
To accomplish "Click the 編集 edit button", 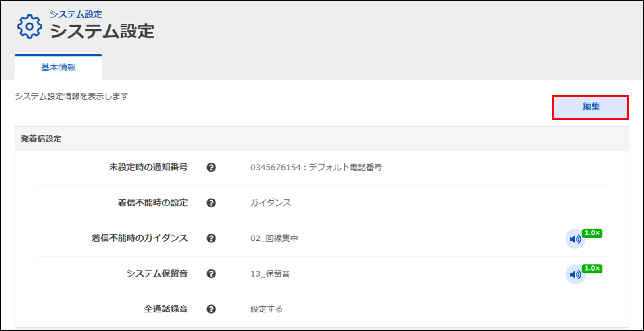I will pyautogui.click(x=590, y=107).
